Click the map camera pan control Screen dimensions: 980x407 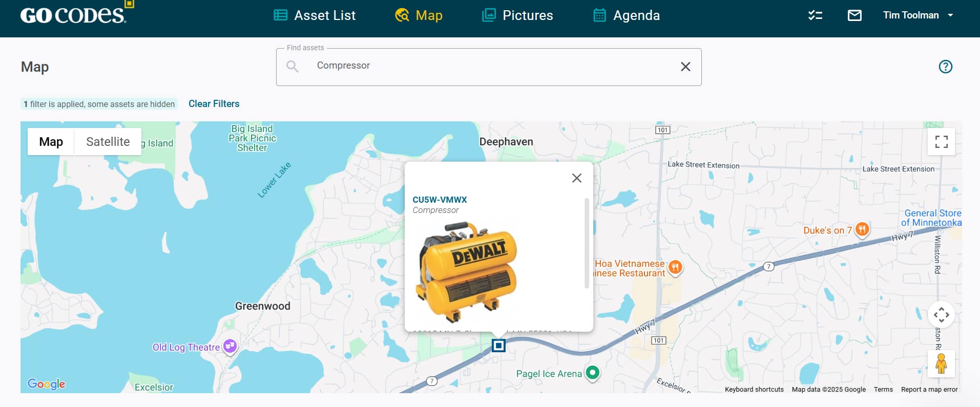[x=941, y=315]
